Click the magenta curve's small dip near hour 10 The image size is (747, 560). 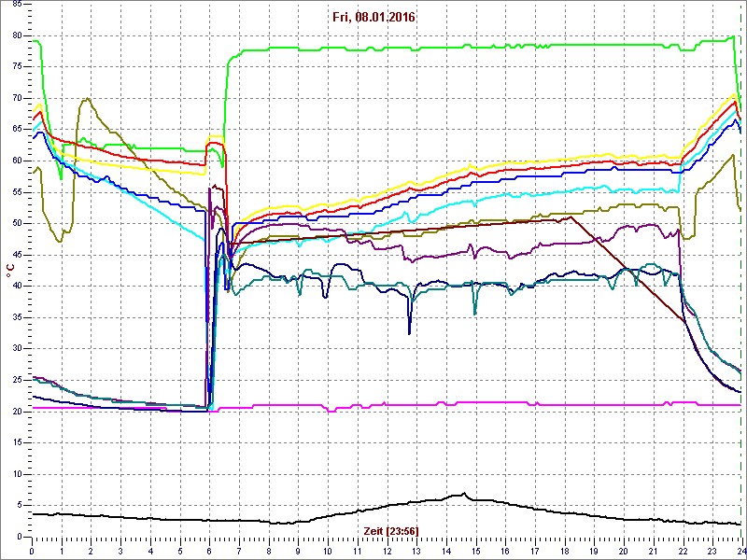click(x=332, y=411)
